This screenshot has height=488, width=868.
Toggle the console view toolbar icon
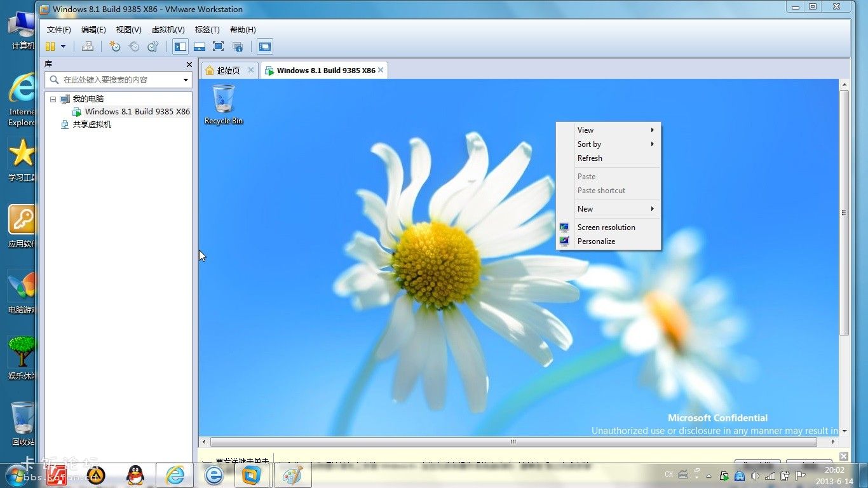tap(265, 46)
